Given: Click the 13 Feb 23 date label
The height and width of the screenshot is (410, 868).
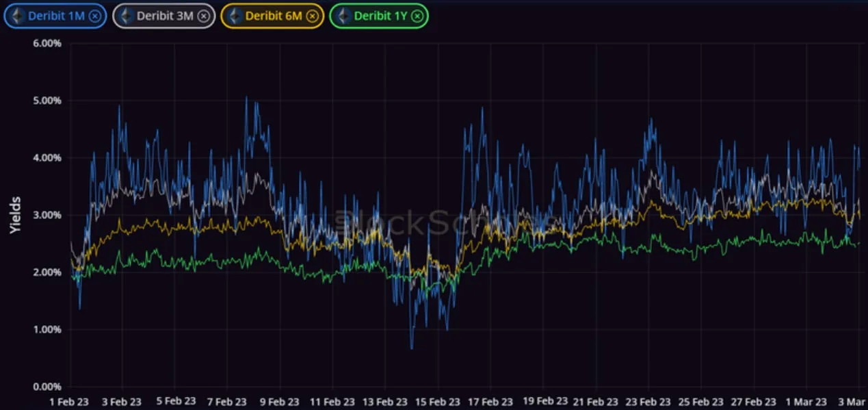Looking at the screenshot, I should (x=384, y=402).
